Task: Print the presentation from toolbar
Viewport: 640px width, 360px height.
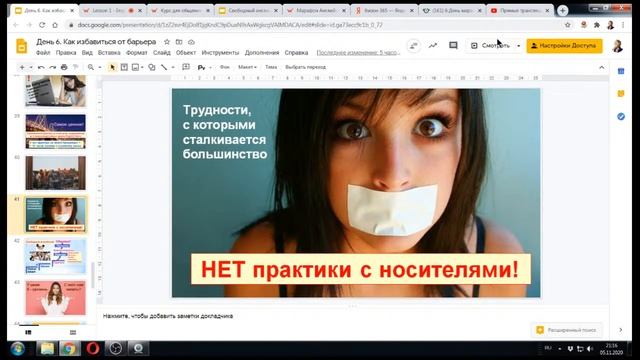Action: pyautogui.click(x=64, y=67)
